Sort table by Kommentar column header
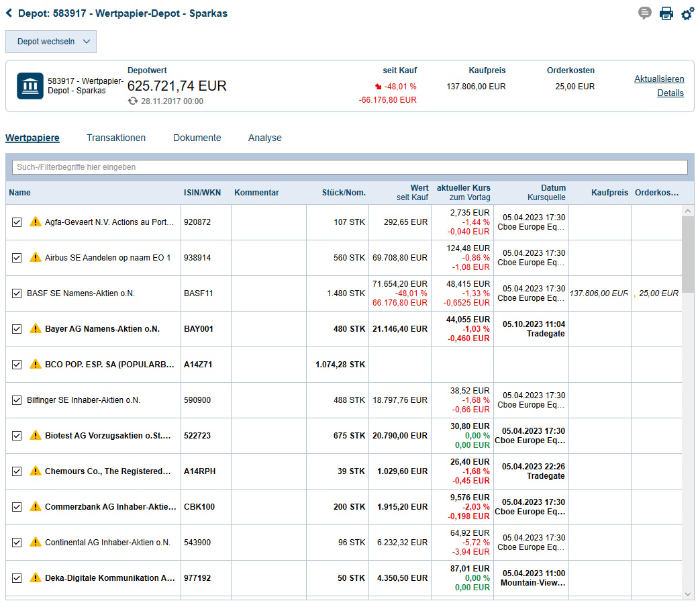700x603 pixels. [256, 193]
